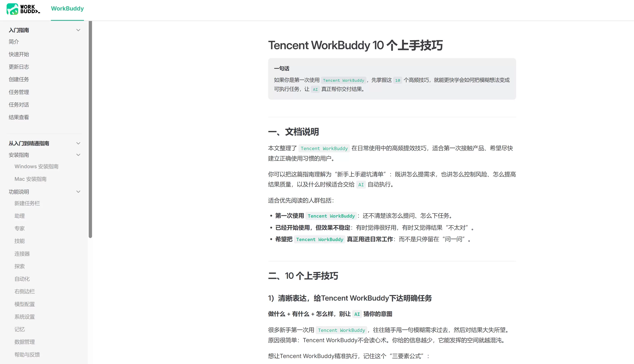Open 帮助与反馈 in the sidebar
Image resolution: width=634 pixels, height=364 pixels.
pyautogui.click(x=27, y=355)
